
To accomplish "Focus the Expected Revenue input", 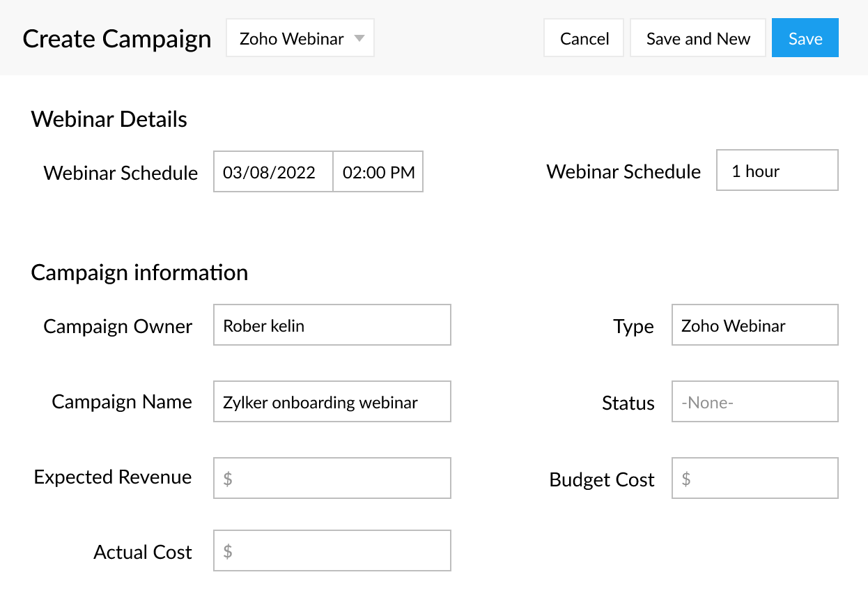I will [332, 478].
